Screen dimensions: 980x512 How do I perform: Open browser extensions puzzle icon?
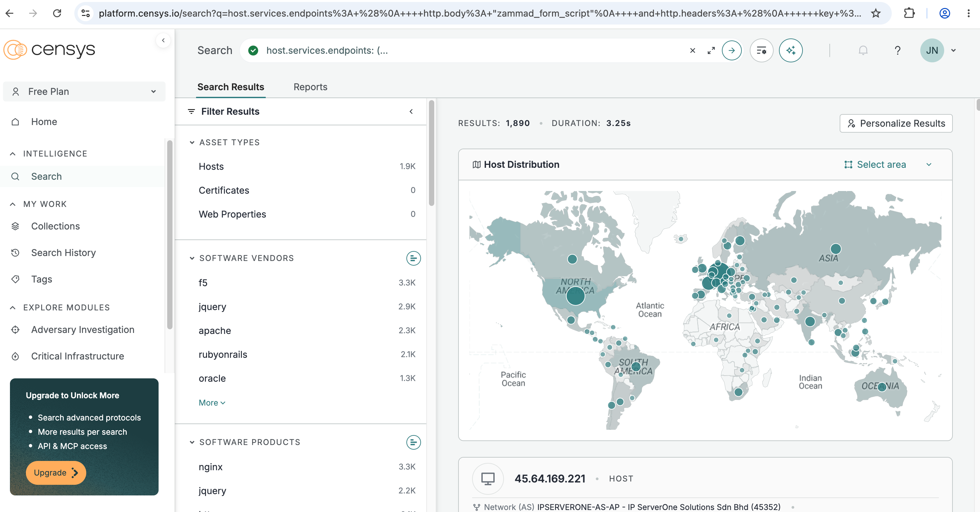(x=909, y=13)
